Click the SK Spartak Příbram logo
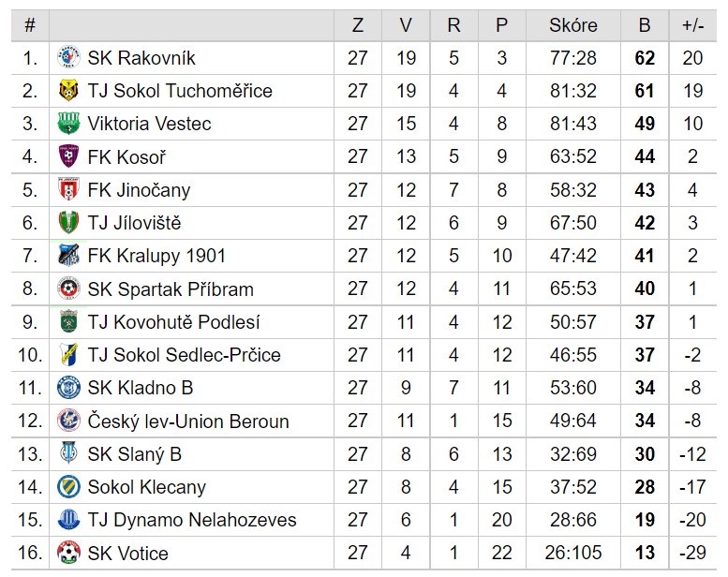Viewport: 728px width, 577px height. [68, 288]
